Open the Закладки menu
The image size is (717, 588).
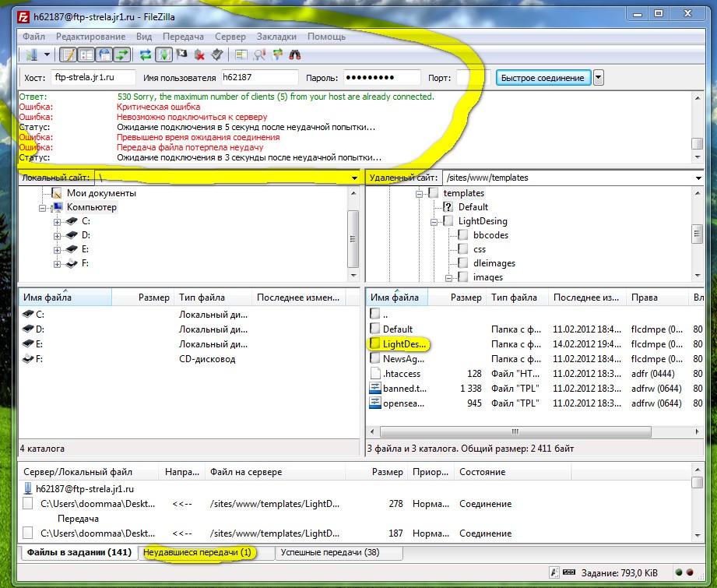(276, 37)
